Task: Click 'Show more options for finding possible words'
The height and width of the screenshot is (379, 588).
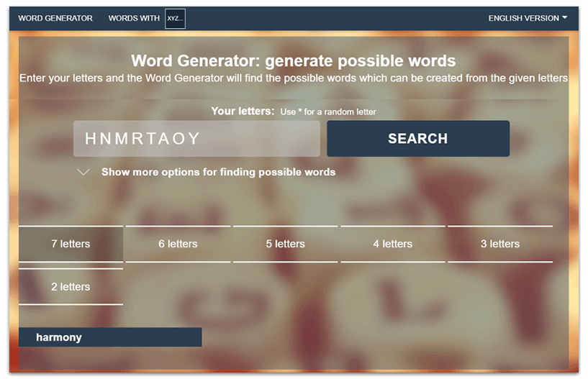Action: click(218, 172)
